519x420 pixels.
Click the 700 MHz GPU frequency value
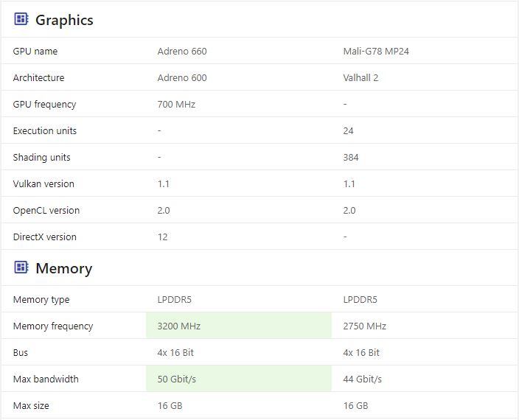tap(176, 104)
